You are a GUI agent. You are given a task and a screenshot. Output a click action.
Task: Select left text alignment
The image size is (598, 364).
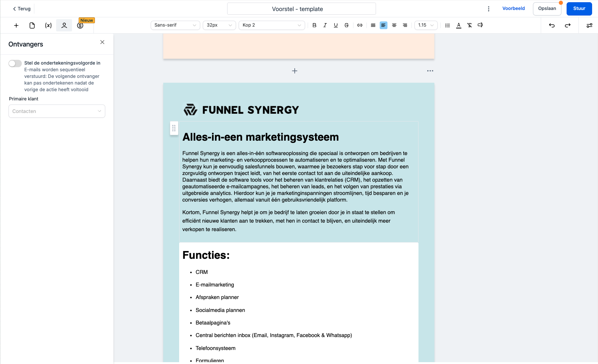point(384,25)
